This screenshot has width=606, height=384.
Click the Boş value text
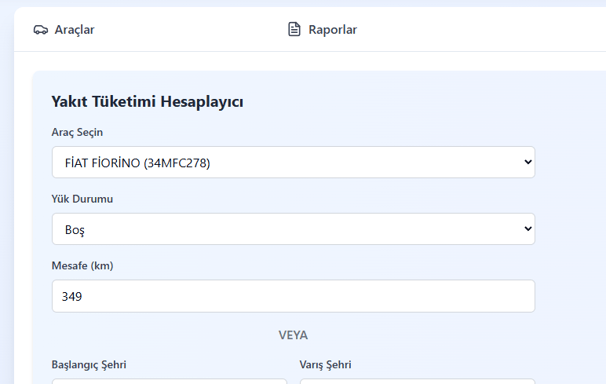tap(75, 230)
